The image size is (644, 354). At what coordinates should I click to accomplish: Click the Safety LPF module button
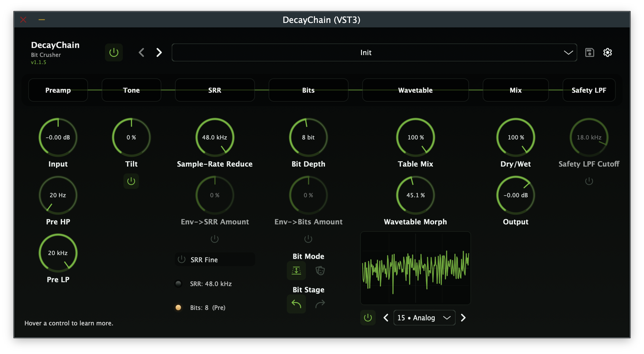click(x=589, y=90)
